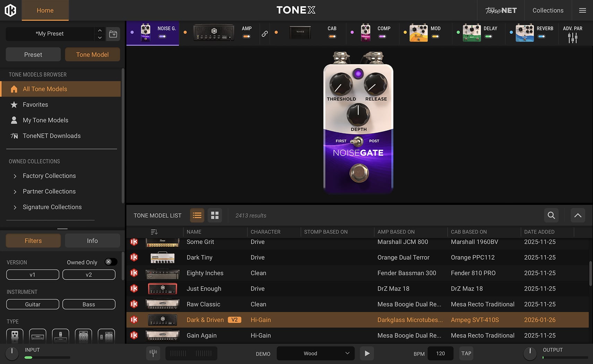Open the ADV. PAR sliders icon
The height and width of the screenshot is (364, 593).
(x=573, y=38)
